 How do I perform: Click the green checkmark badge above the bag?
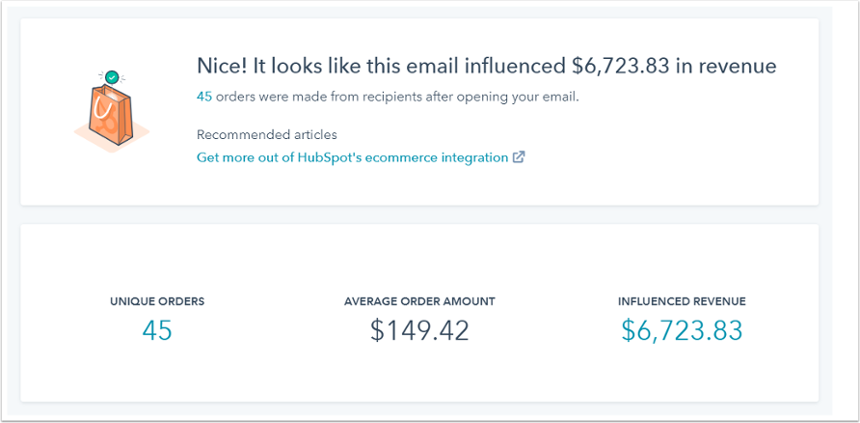(x=112, y=76)
